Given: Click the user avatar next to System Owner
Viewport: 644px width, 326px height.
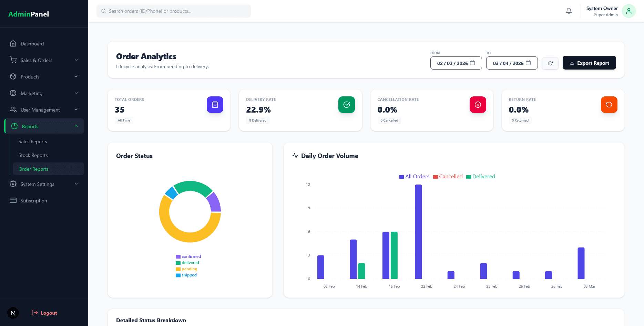Looking at the screenshot, I should pyautogui.click(x=628, y=11).
